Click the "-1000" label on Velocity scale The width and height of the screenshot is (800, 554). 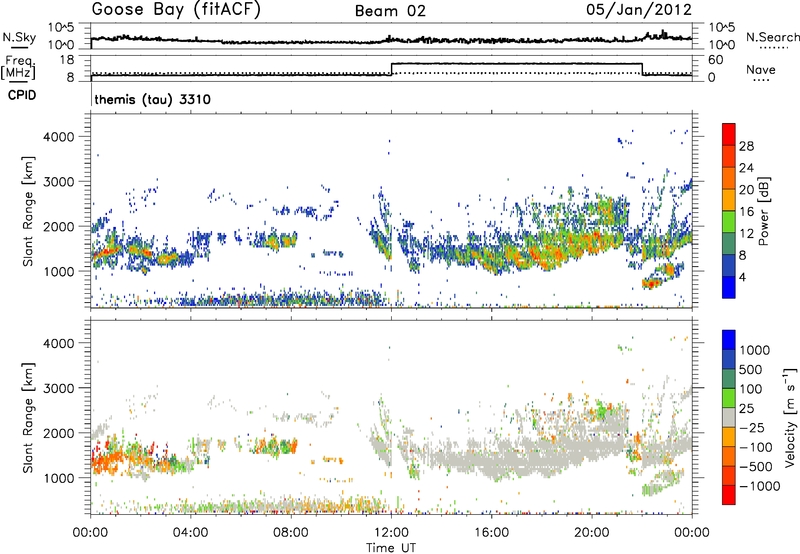click(759, 486)
